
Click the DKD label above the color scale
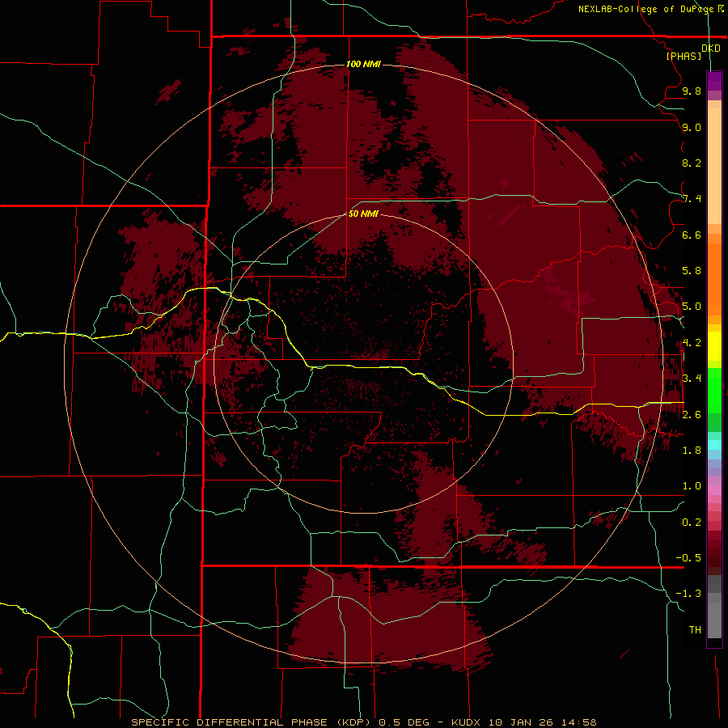pos(711,49)
